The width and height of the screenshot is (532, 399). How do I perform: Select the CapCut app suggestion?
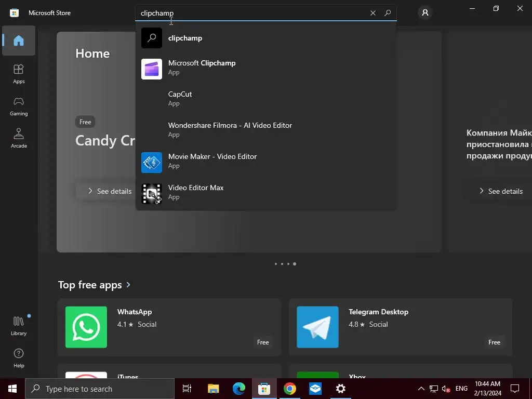(265, 98)
